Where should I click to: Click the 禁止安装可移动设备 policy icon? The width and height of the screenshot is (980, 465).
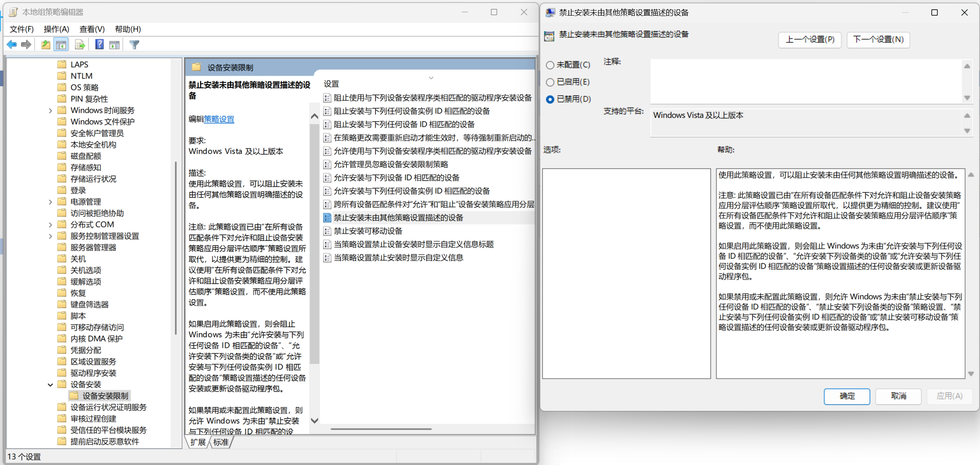pos(327,231)
